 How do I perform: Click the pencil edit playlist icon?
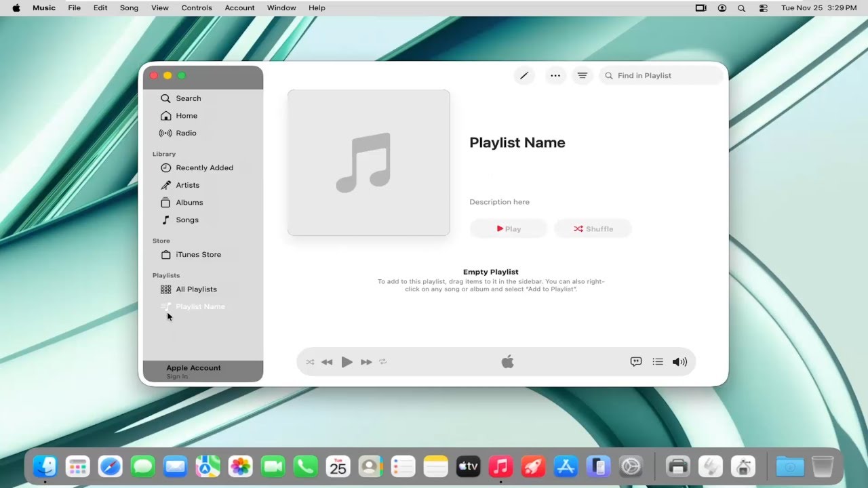point(524,76)
